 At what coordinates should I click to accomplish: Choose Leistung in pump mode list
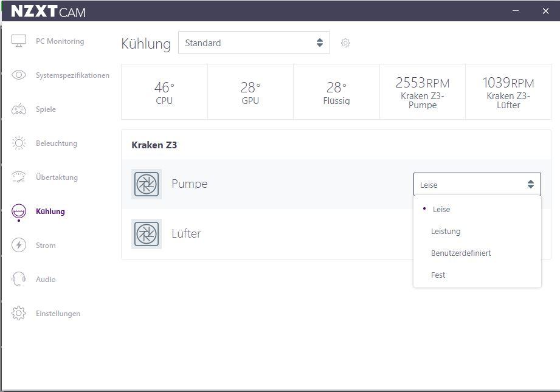pyautogui.click(x=477, y=232)
